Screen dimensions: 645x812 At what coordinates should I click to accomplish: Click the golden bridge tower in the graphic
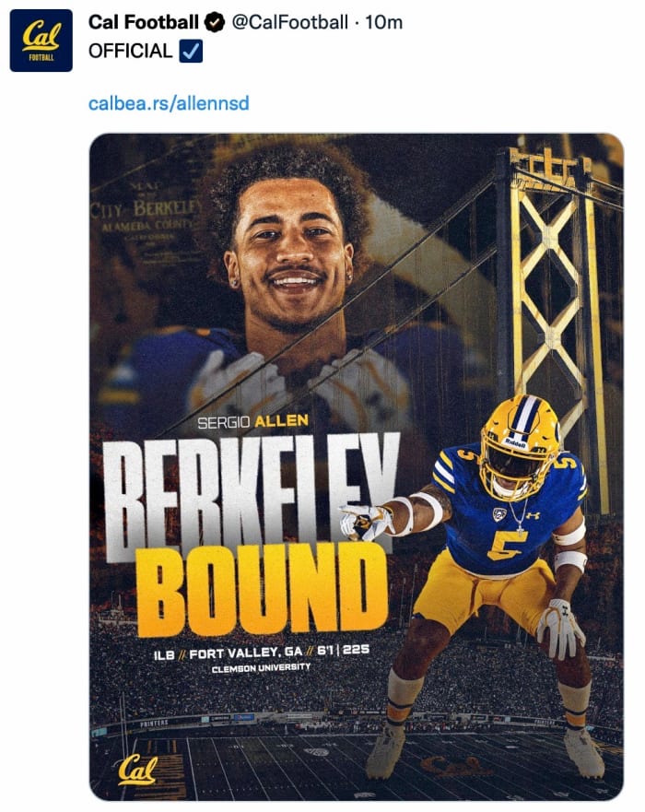[557, 277]
